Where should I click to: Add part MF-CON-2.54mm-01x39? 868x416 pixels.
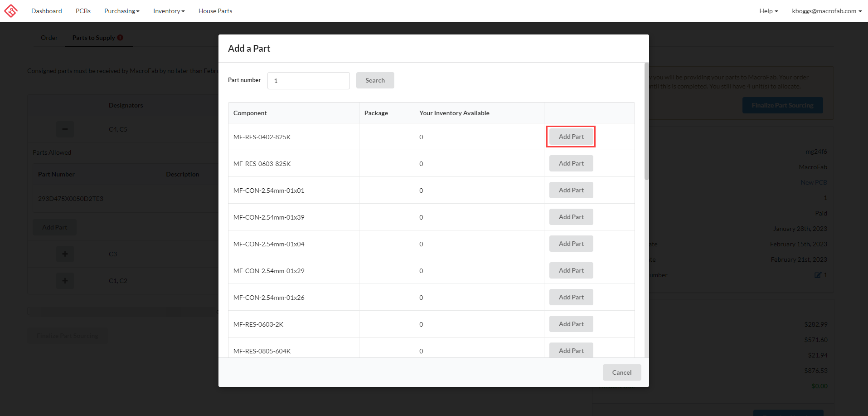571,217
